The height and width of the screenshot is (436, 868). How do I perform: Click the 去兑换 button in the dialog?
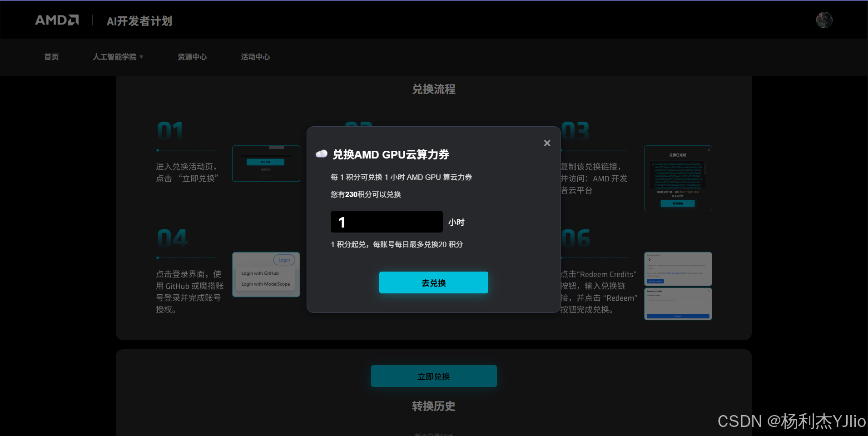434,282
